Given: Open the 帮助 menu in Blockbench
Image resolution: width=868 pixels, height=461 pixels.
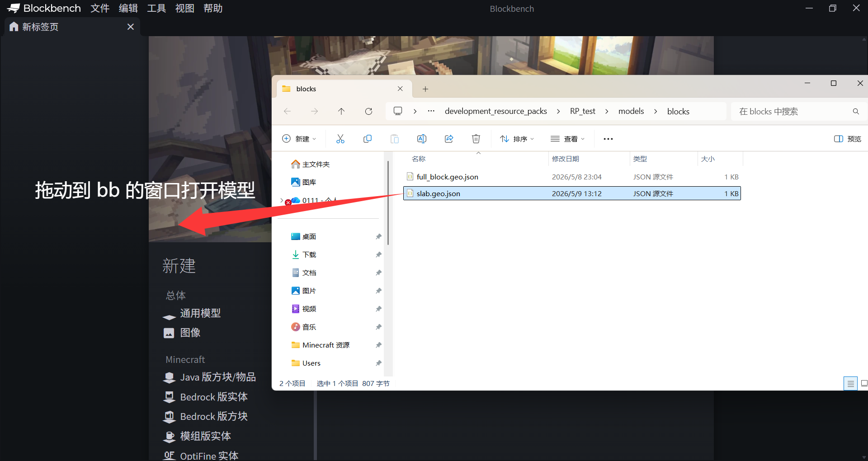Looking at the screenshot, I should (x=213, y=8).
